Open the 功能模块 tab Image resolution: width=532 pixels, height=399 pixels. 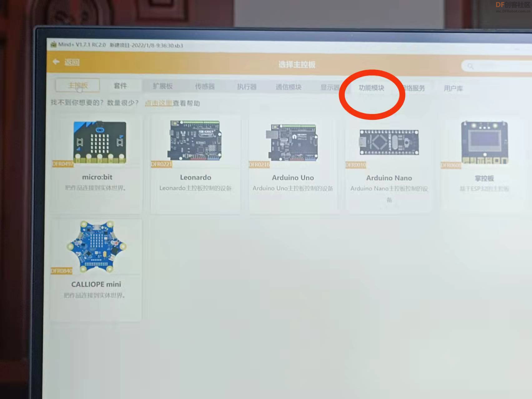371,88
